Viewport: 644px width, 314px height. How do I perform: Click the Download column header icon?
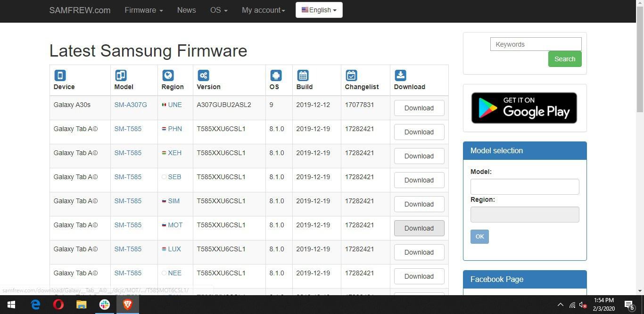tap(400, 75)
